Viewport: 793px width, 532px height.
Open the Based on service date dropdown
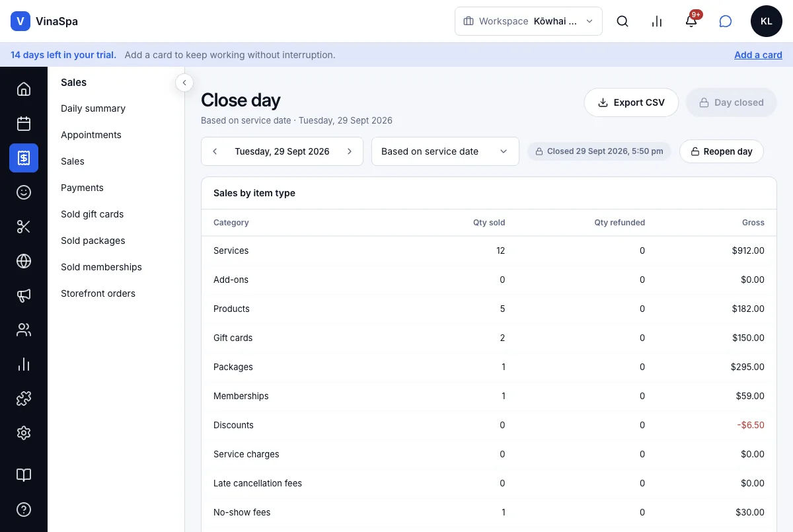tap(445, 151)
